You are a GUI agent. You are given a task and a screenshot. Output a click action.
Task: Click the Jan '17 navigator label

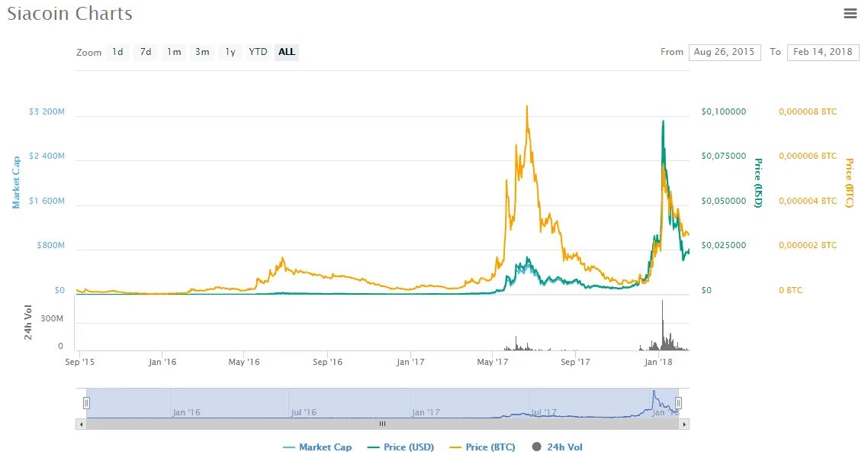(x=426, y=412)
